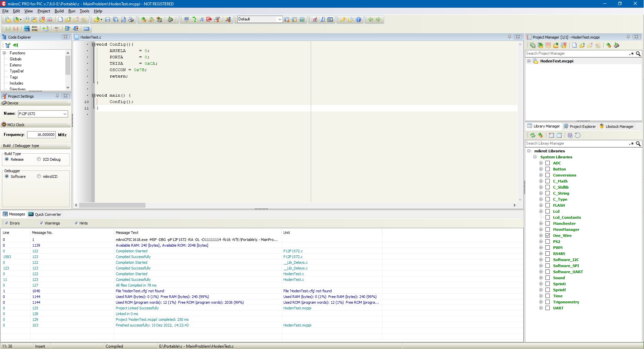Click the Statistics chart icon
The width and height of the screenshot is (644, 349).
pyautogui.click(x=330, y=19)
